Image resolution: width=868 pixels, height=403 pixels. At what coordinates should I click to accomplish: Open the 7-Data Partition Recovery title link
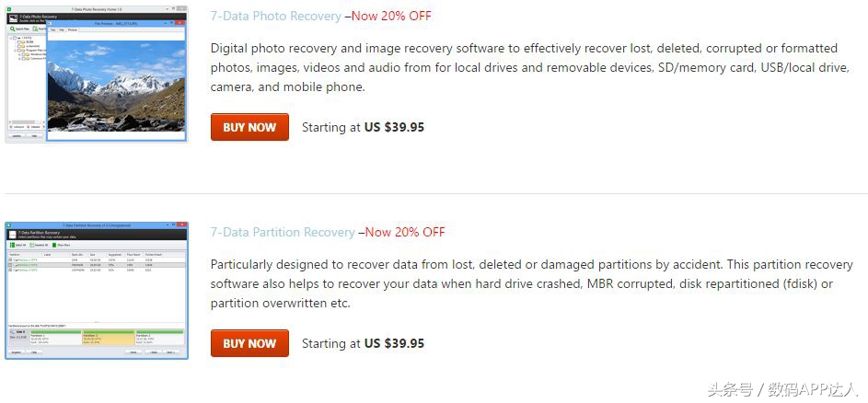(283, 232)
